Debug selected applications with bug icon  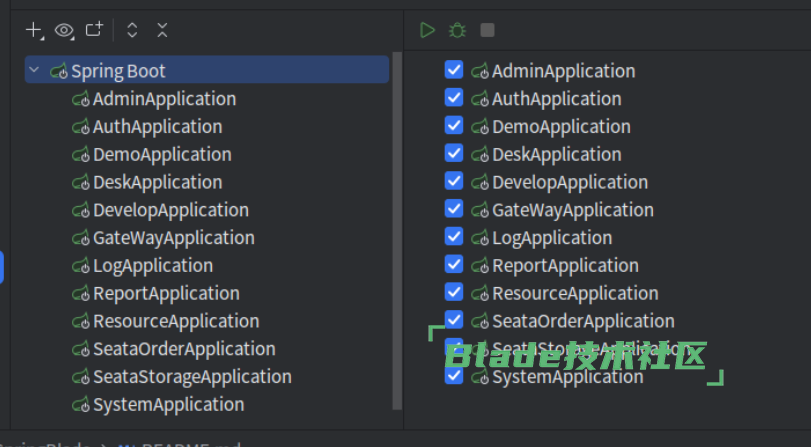[x=457, y=30]
